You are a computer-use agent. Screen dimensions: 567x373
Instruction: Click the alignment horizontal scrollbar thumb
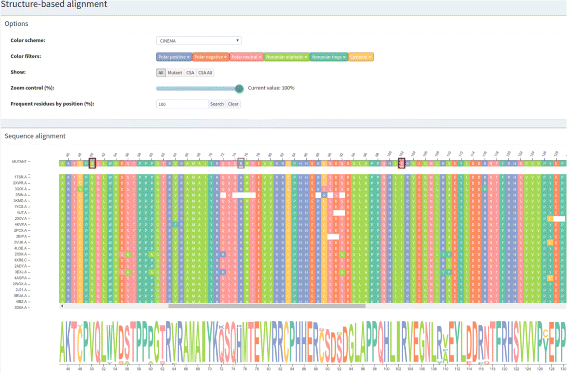tap(267, 306)
